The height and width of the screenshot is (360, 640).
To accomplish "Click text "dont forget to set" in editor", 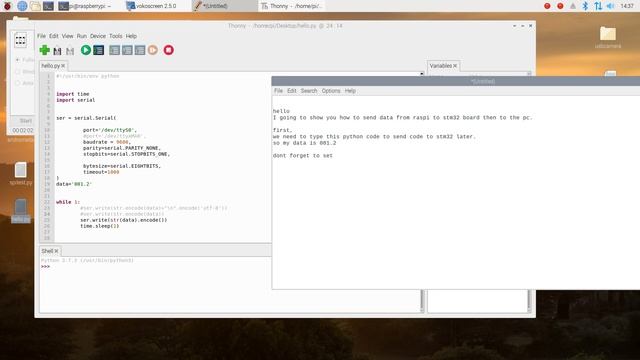I will 303,156.
